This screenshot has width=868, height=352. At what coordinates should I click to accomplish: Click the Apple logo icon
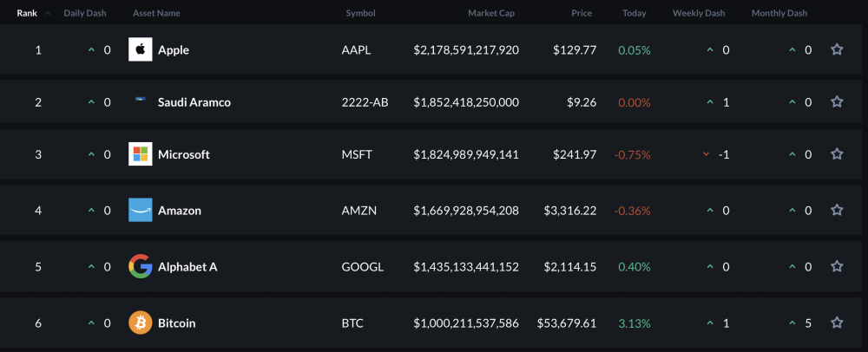pos(140,49)
